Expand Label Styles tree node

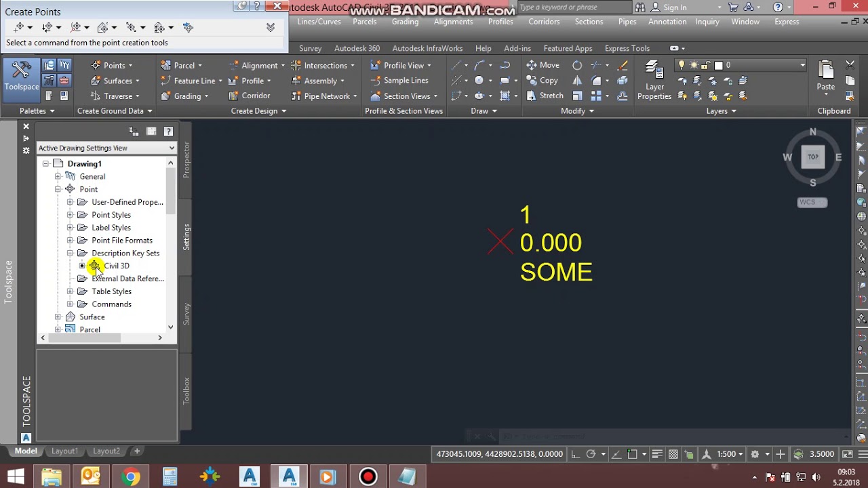[70, 228]
